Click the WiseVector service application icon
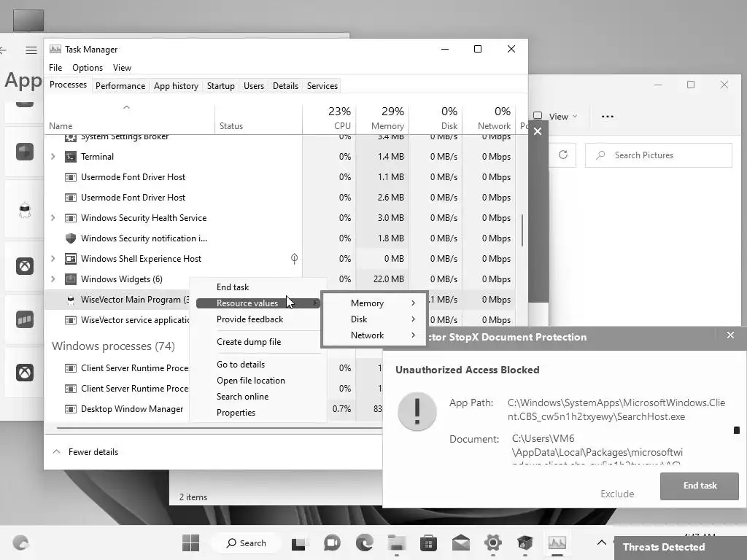 (71, 320)
